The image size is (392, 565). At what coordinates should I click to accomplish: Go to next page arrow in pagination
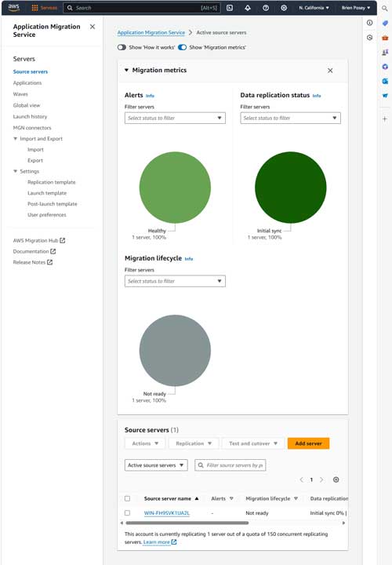click(x=321, y=479)
